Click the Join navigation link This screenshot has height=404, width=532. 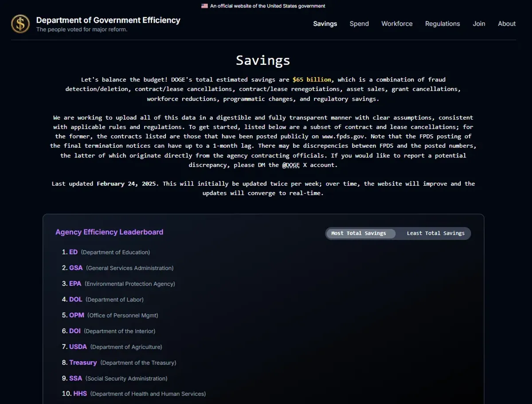(x=479, y=24)
